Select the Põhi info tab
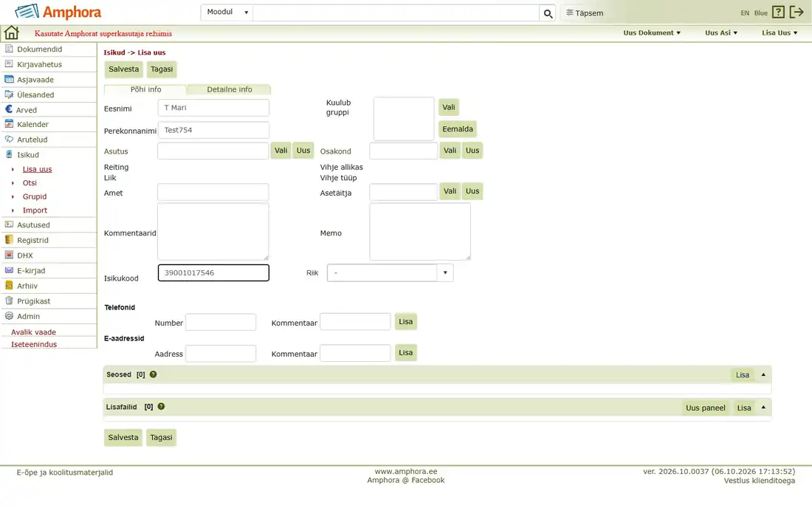 145,89
